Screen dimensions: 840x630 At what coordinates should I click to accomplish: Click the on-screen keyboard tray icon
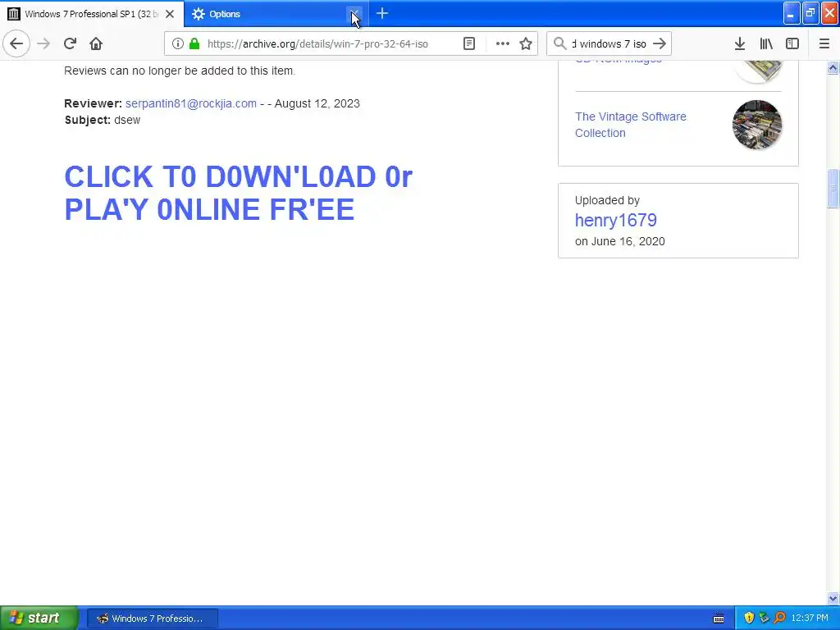coord(719,619)
